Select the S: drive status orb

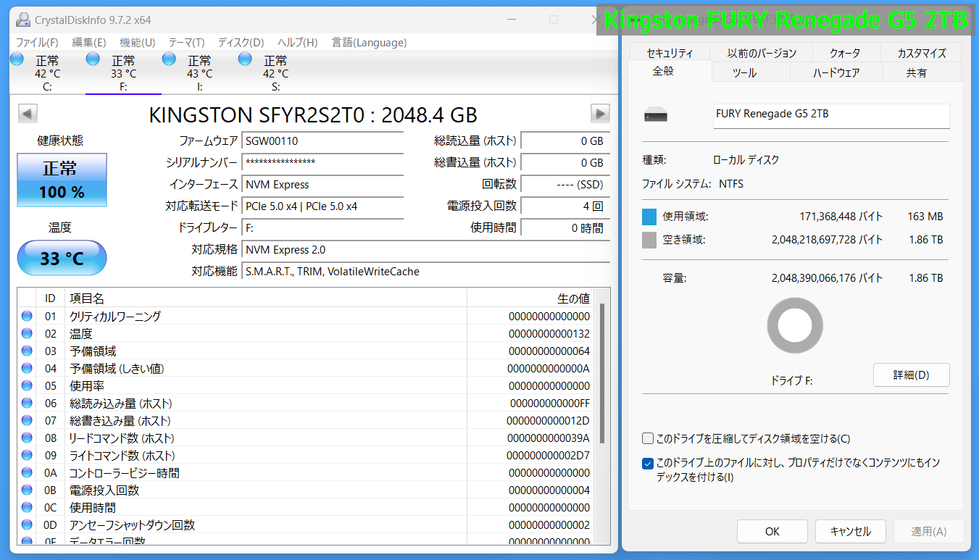coord(245,59)
